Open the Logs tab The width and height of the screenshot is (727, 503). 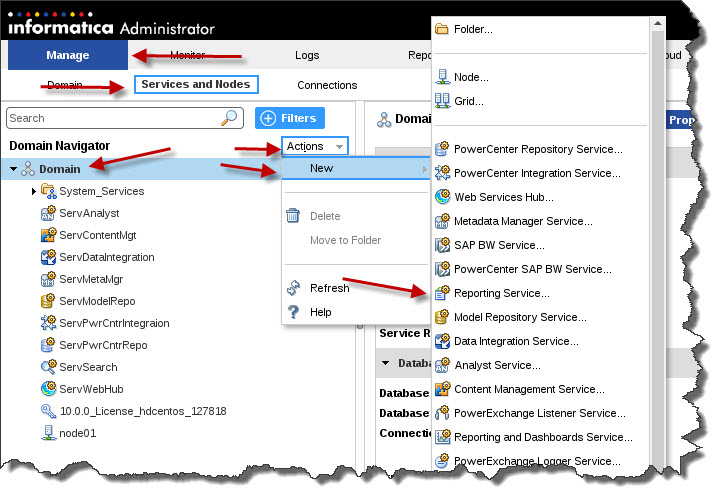coord(307,55)
